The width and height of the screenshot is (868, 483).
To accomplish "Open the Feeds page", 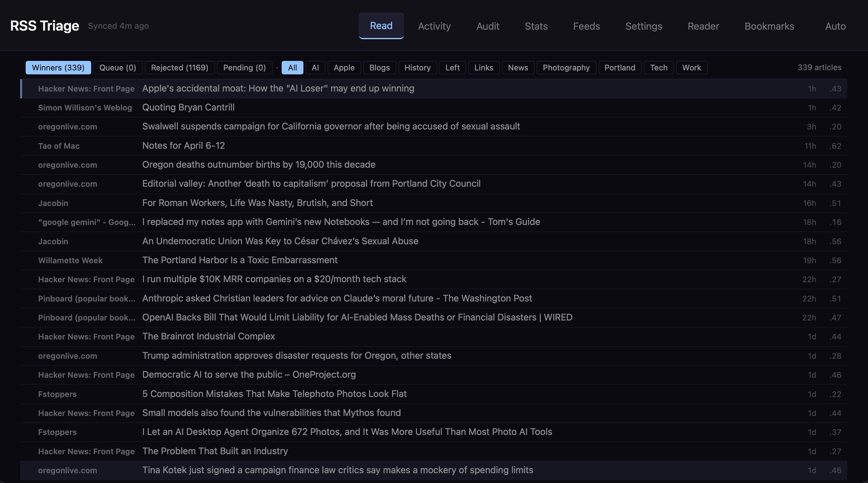I will 586,26.
